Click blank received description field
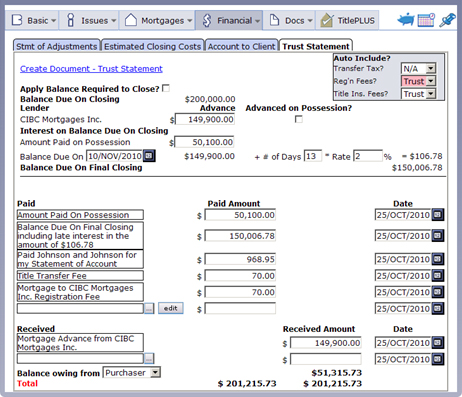The width and height of the screenshot is (462, 397). click(80, 359)
